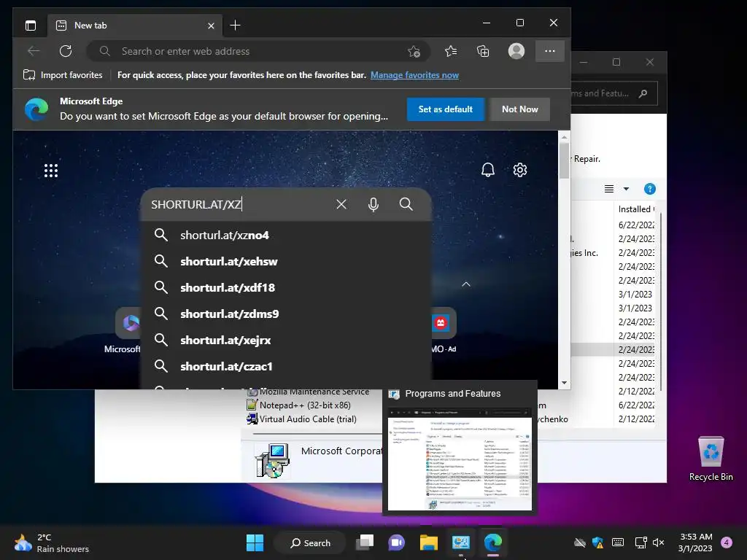This screenshot has width=747, height=560.
Task: Open Windows Security tray icon
Action: click(598, 542)
